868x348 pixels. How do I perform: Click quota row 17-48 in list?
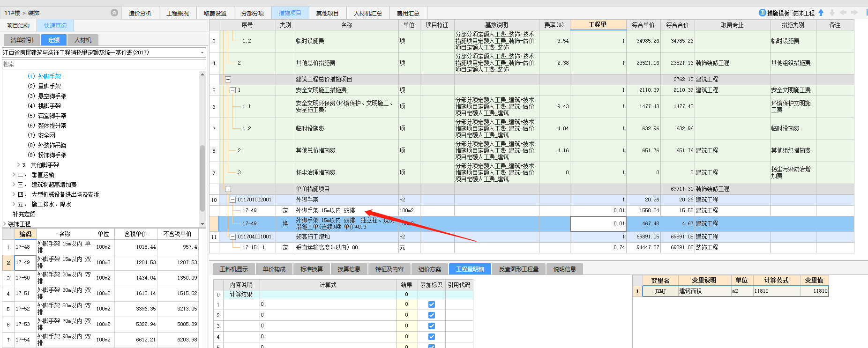click(101, 247)
